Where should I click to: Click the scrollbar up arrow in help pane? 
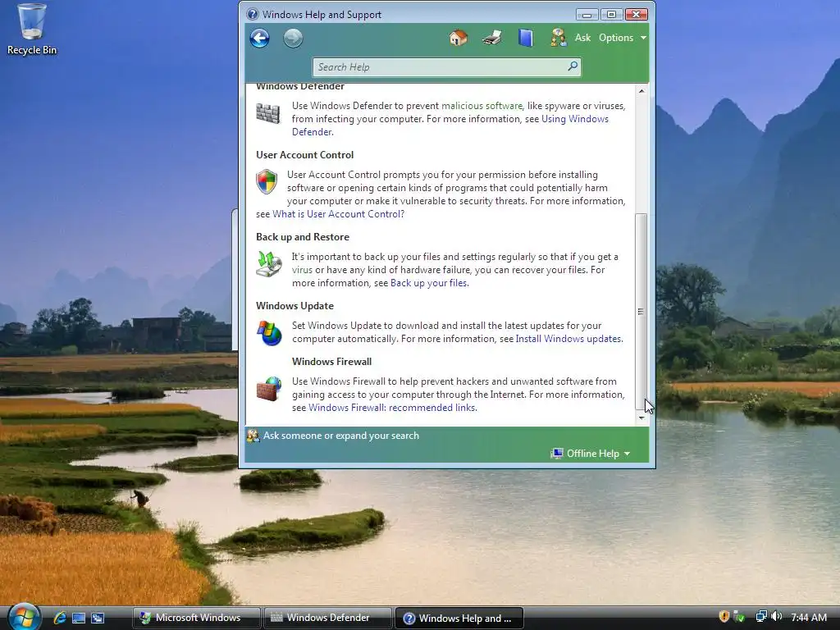click(641, 91)
